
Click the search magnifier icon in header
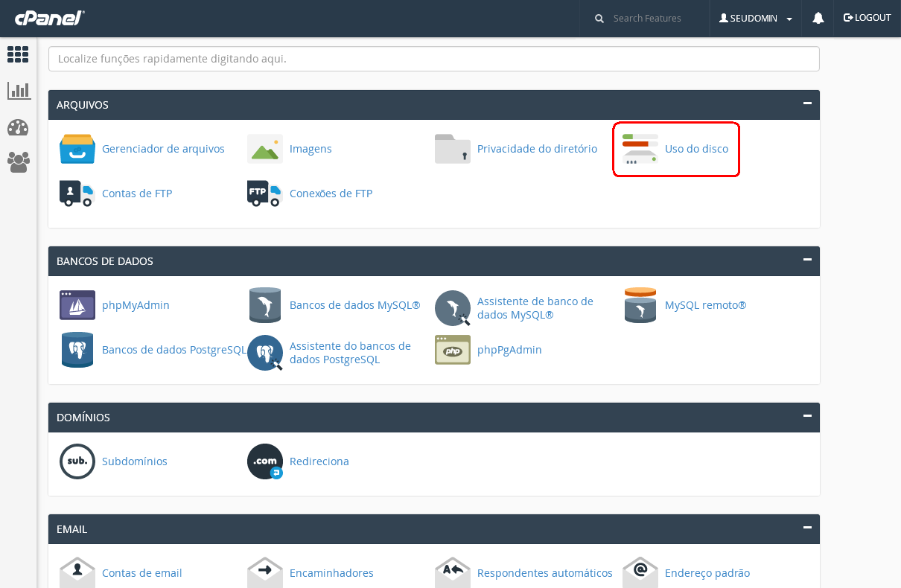(x=599, y=19)
